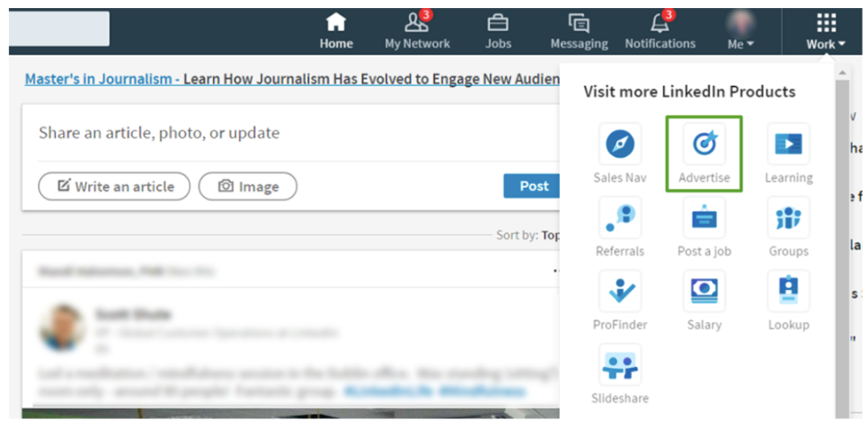Click the Write an article button
This screenshot has height=438, width=868.
[x=114, y=187]
